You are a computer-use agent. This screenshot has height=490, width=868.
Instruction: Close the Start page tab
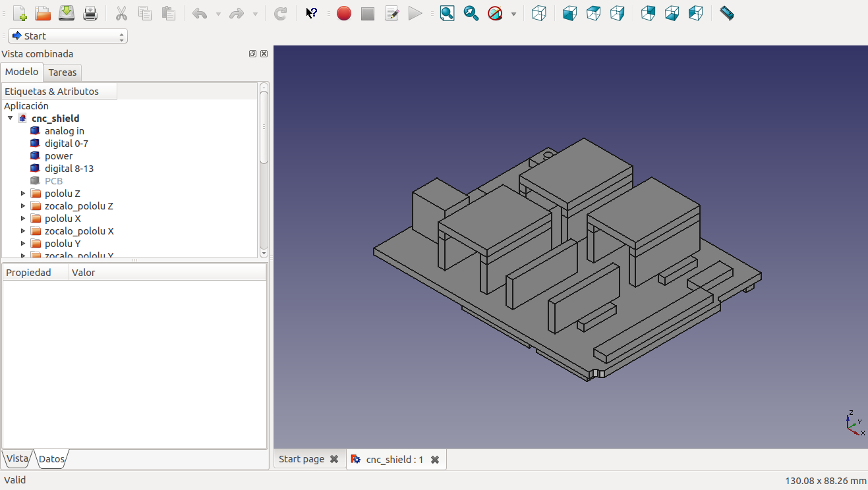(334, 459)
